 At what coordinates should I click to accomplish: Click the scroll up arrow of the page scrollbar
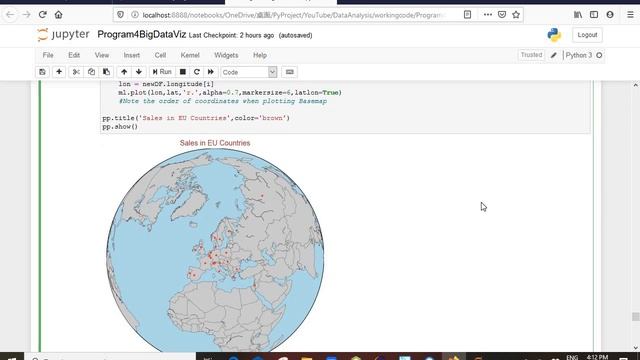coord(636,85)
